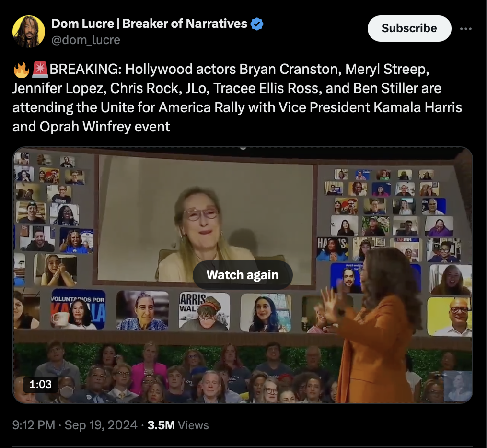Click the picture-in-picture thumbnail in video corner
The width and height of the screenshot is (487, 448).
click(457, 387)
